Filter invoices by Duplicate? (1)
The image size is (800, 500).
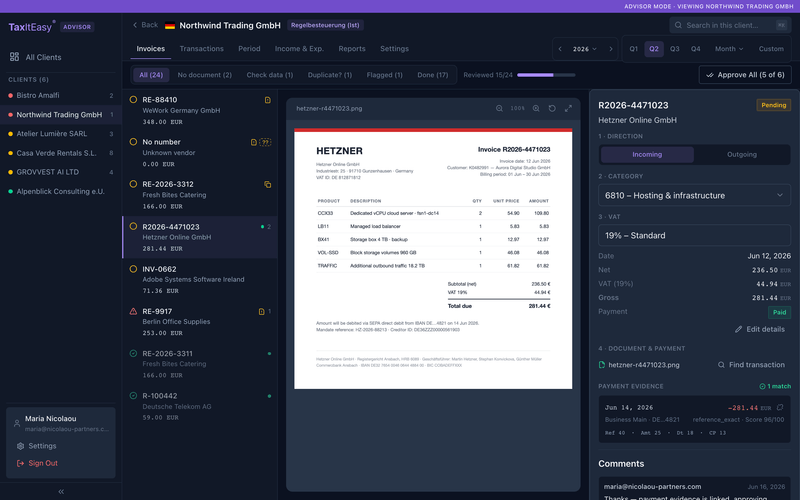[330, 75]
